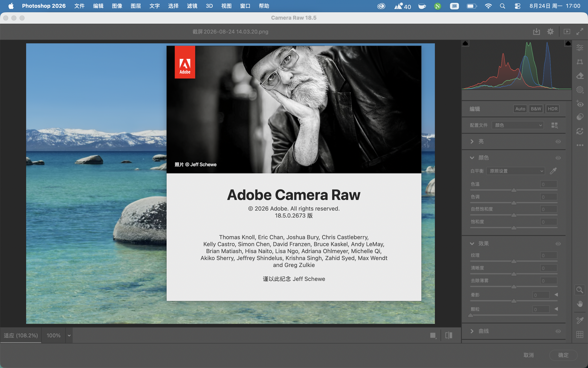Click the single view square icon

(433, 335)
